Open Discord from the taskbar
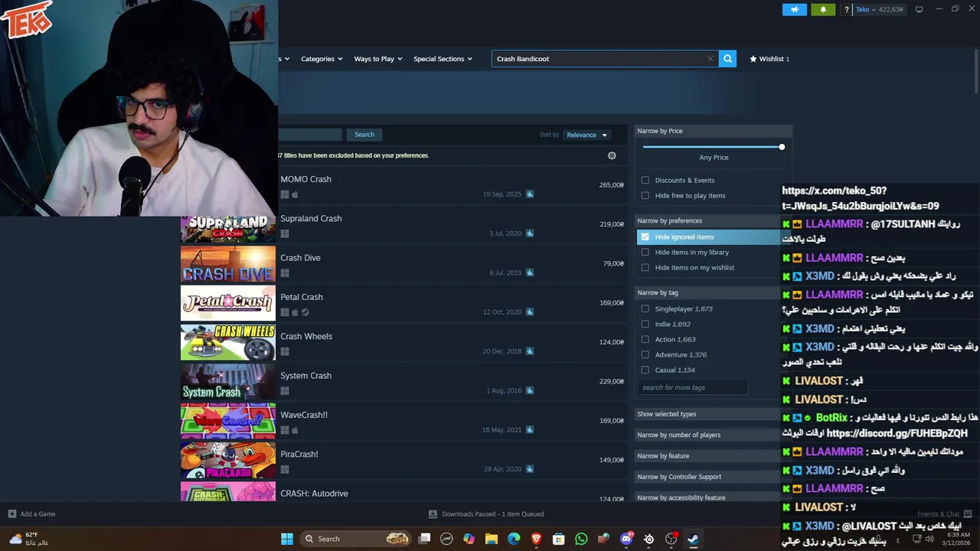 (626, 539)
